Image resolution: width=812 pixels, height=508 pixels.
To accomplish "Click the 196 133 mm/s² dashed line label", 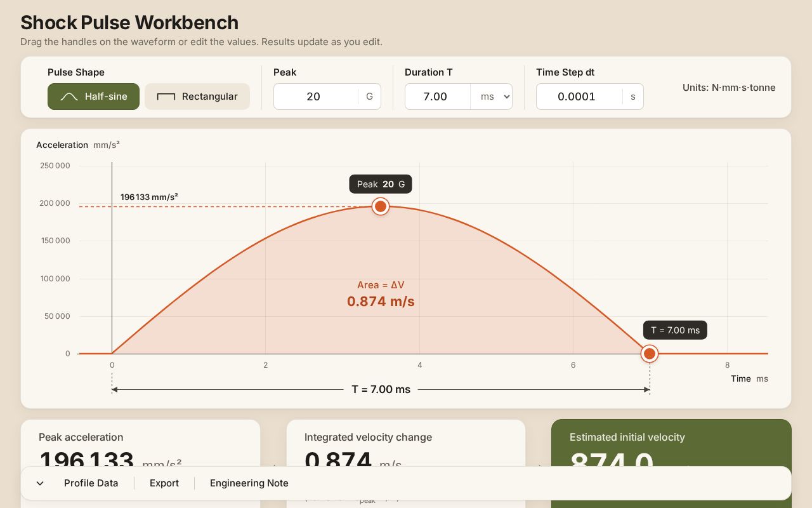I will point(149,197).
